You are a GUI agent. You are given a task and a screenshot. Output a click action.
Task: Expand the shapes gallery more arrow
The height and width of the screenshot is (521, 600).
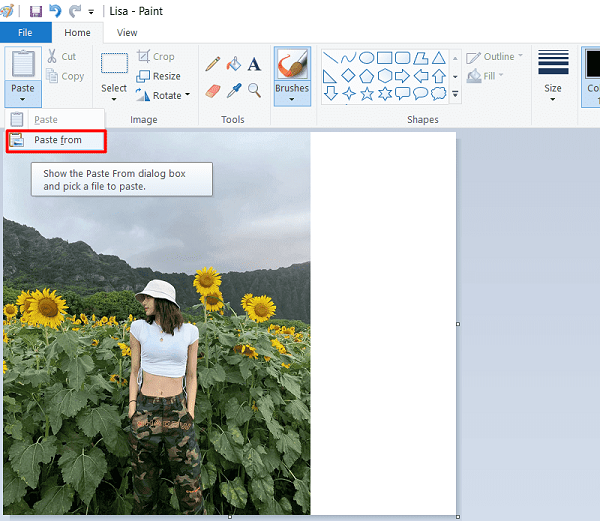point(455,94)
